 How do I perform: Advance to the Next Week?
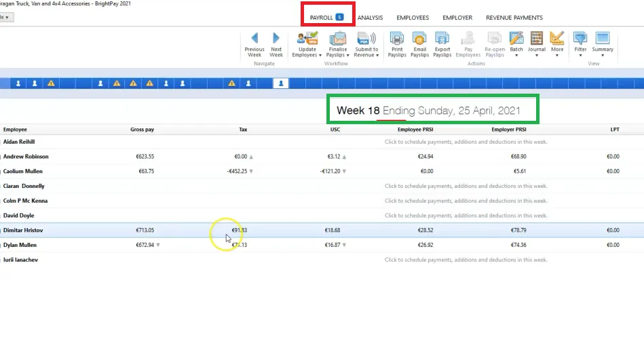(276, 44)
